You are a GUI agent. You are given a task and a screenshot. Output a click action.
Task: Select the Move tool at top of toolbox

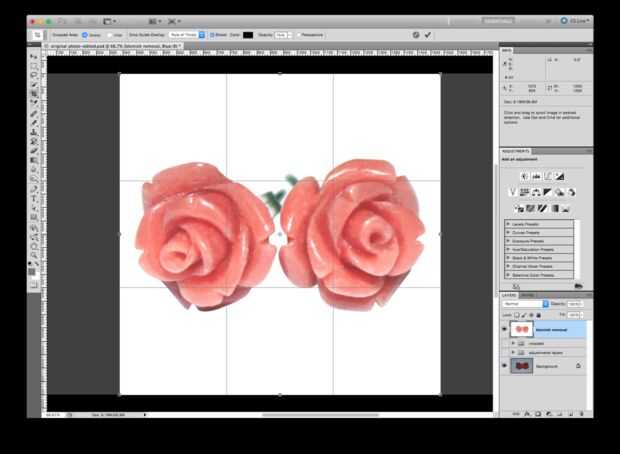(34, 57)
